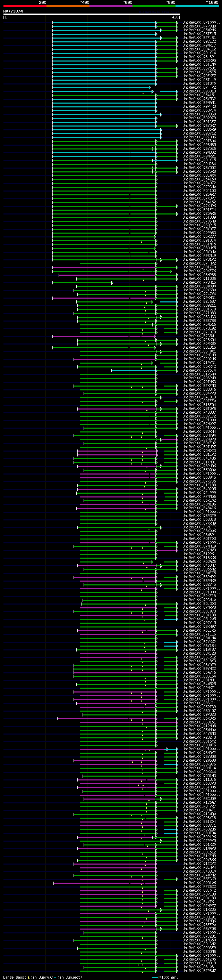The image size is (222, 980).
Task: Select the UniRef100_B9NAN1 label
Action: point(199,103)
